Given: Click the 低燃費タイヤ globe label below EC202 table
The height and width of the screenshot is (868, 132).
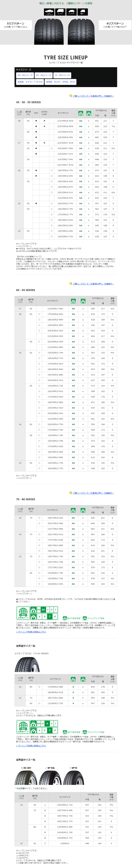Looking at the screenshot, I should click(23, 727).
